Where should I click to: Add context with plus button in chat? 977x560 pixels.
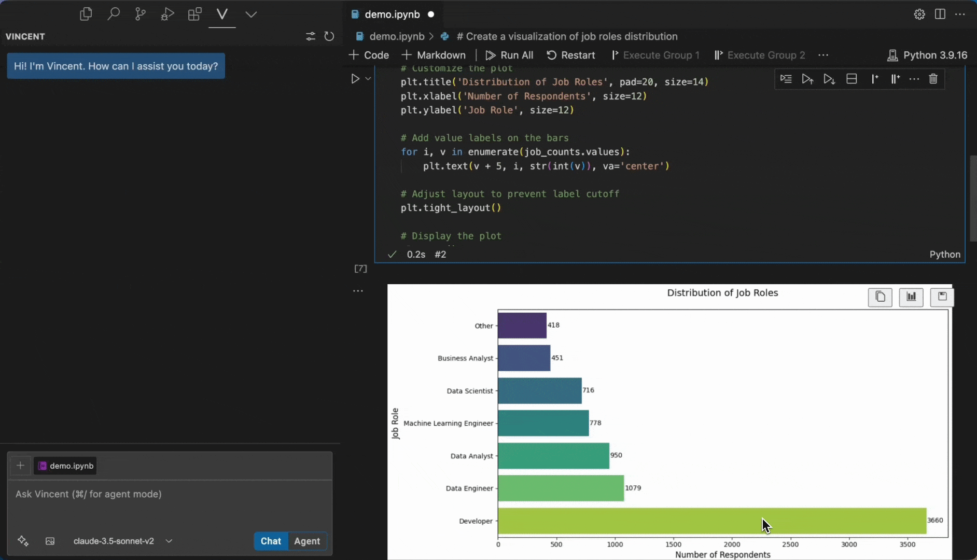click(20, 466)
